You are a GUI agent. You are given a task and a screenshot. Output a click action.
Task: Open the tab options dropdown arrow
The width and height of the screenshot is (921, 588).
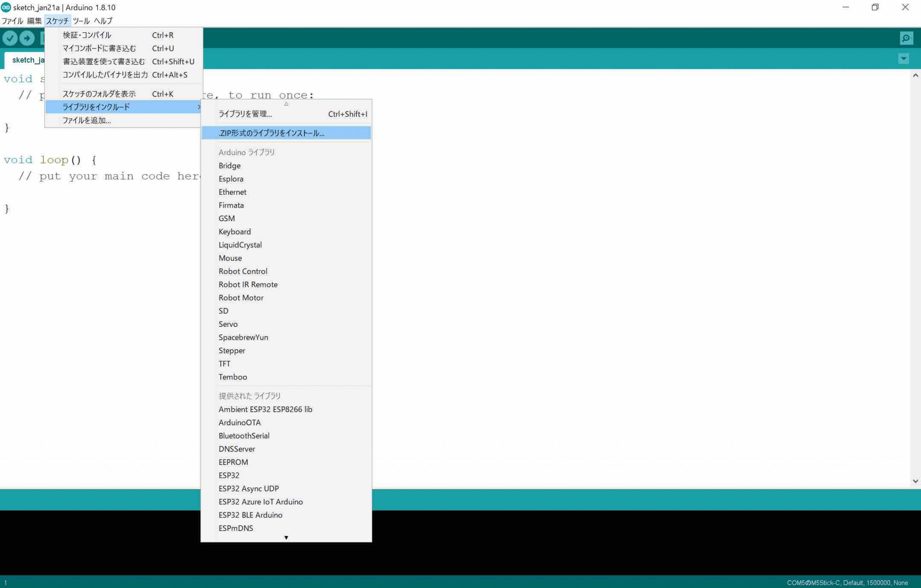coord(903,58)
